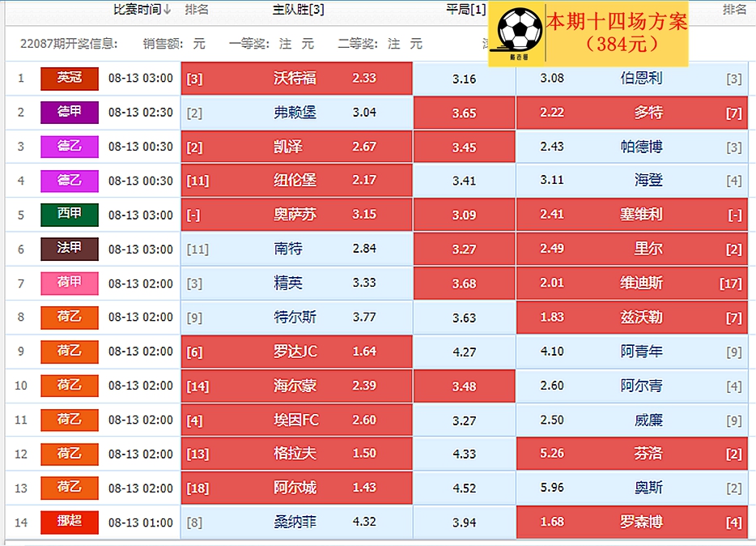Click the left 排名 column header
Image resolution: width=756 pixels, height=546 pixels.
[197, 10]
